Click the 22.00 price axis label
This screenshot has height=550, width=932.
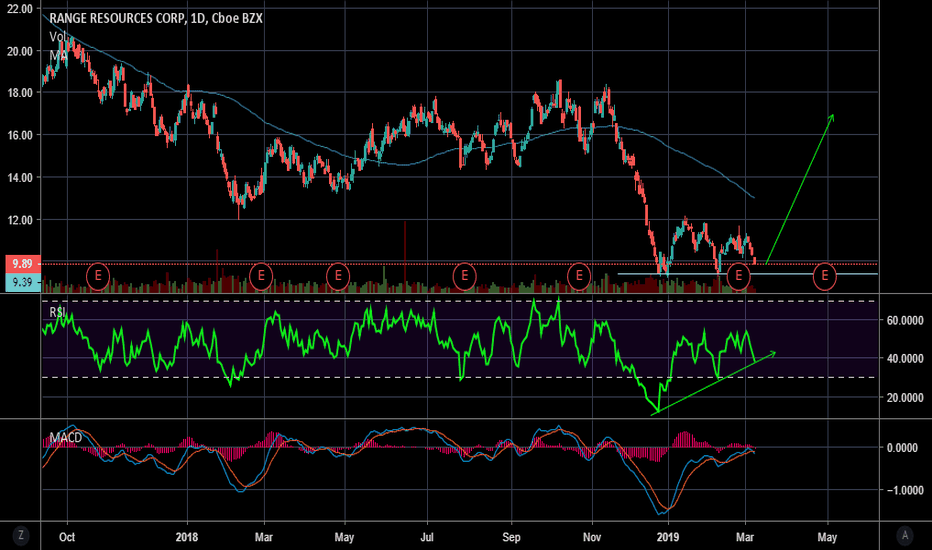pos(20,9)
